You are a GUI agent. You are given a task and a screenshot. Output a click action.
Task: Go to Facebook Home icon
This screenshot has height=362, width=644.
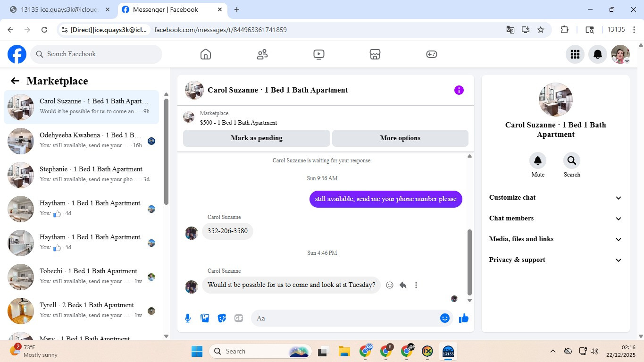[x=206, y=54]
